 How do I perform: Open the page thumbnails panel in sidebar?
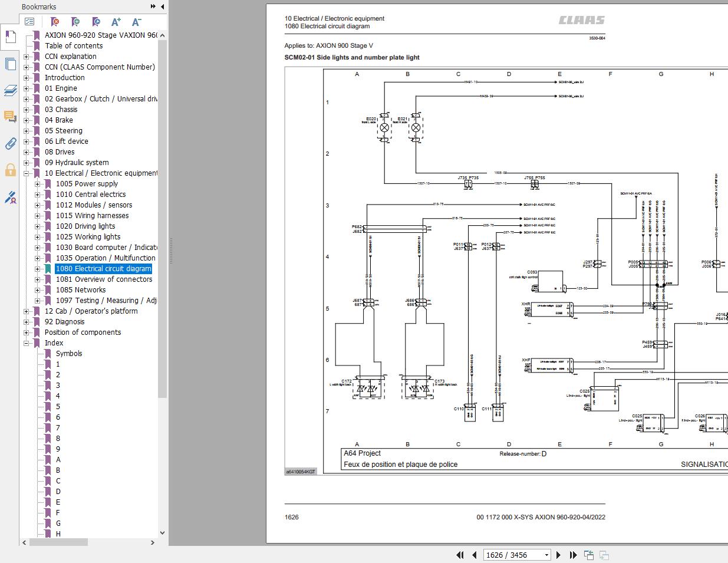coord(10,64)
